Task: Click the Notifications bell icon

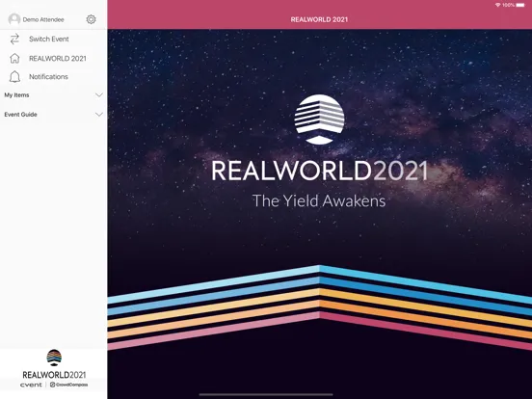Action: pyautogui.click(x=14, y=77)
